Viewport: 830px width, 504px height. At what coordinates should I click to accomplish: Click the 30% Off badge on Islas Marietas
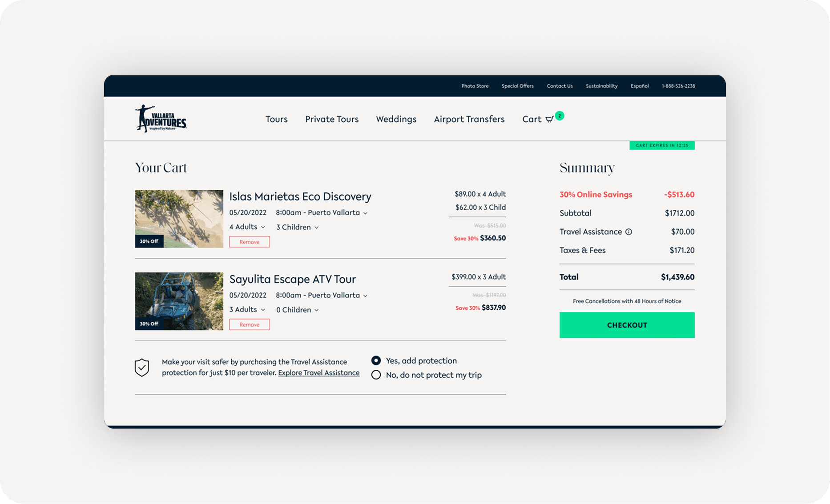point(149,241)
